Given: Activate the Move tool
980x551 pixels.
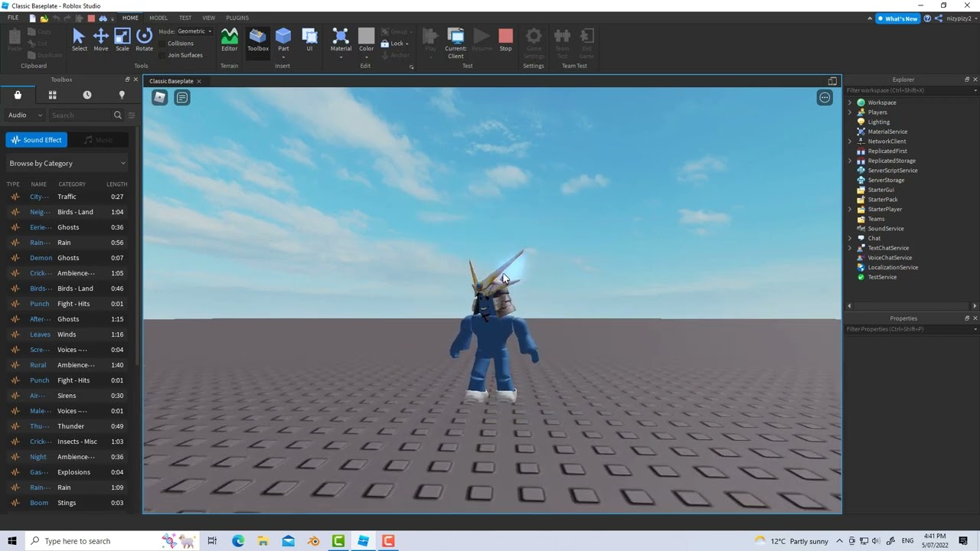Looking at the screenshot, I should tap(100, 40).
